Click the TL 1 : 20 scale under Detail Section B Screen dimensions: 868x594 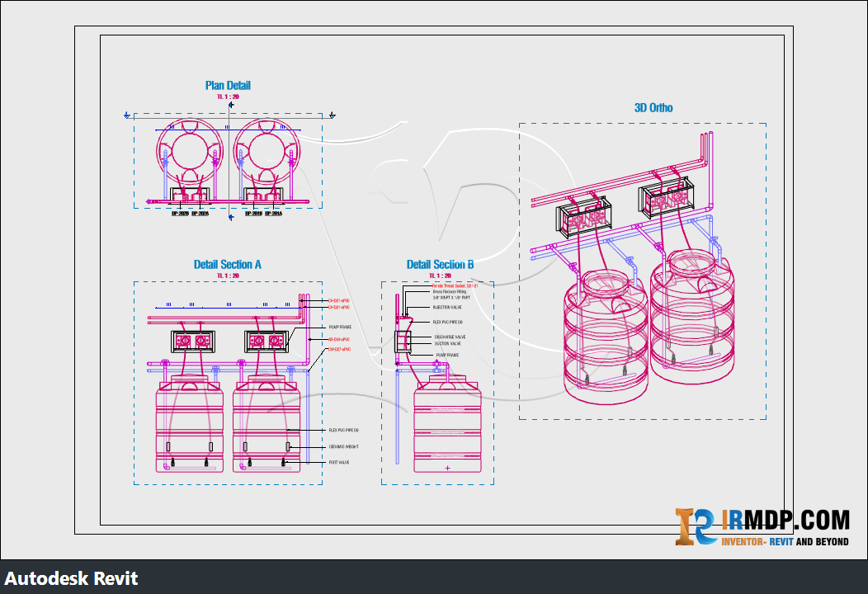click(x=440, y=276)
